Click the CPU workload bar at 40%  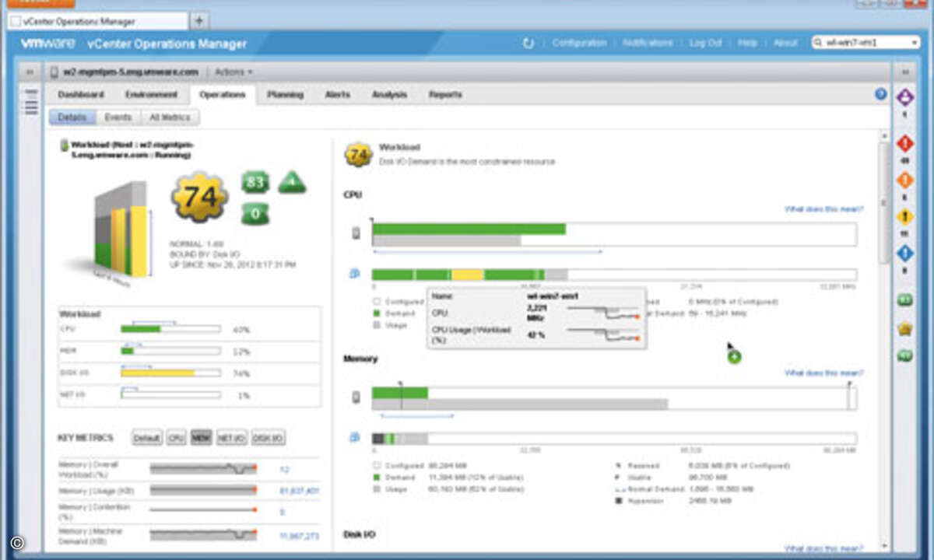click(x=170, y=329)
